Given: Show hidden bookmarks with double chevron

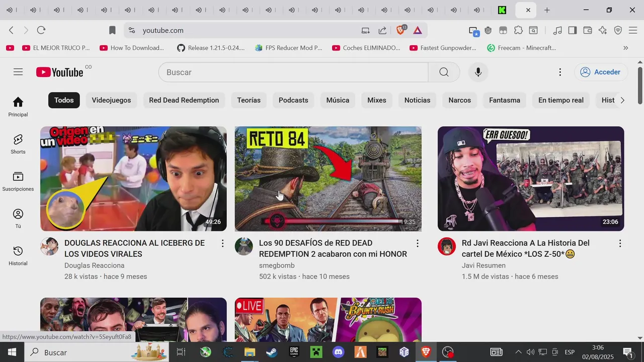Looking at the screenshot, I should tap(625, 48).
